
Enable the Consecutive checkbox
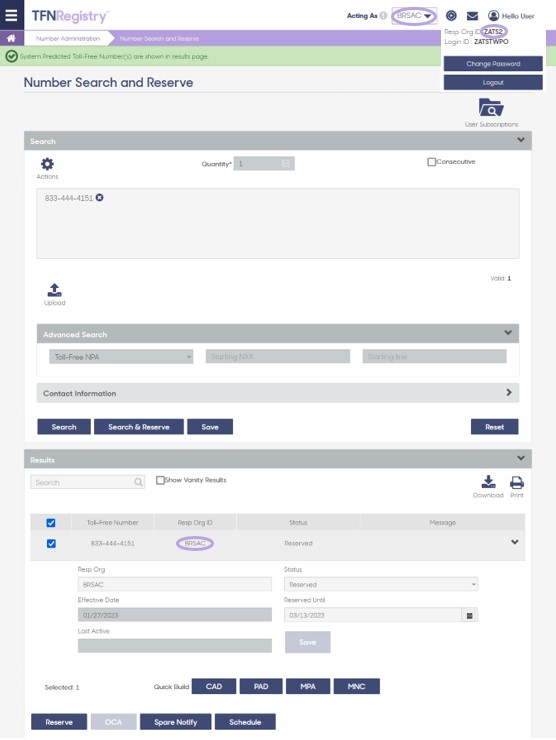coord(431,162)
